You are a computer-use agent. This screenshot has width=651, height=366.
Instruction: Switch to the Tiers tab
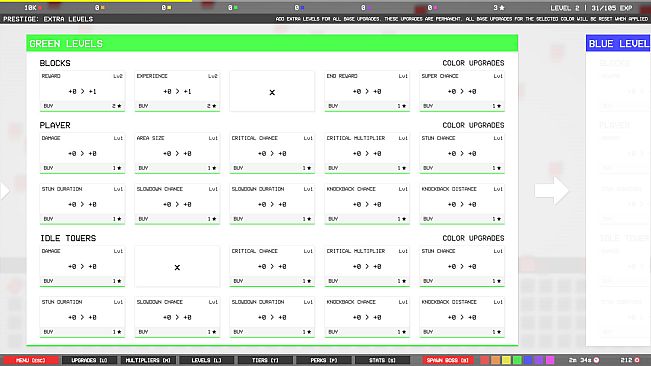pos(265,360)
